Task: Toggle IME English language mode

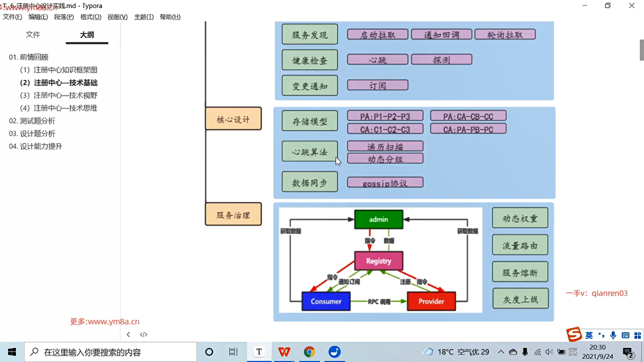Action: (x=589, y=335)
